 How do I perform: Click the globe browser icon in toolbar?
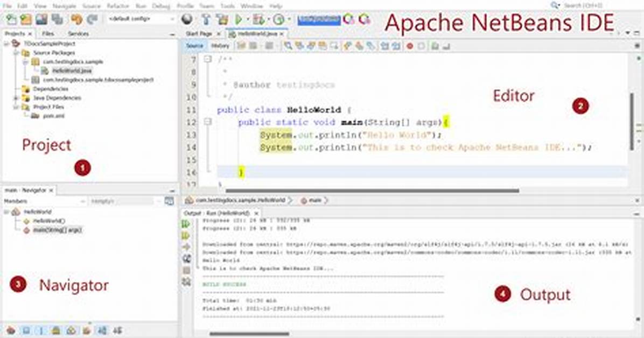pyautogui.click(x=187, y=19)
